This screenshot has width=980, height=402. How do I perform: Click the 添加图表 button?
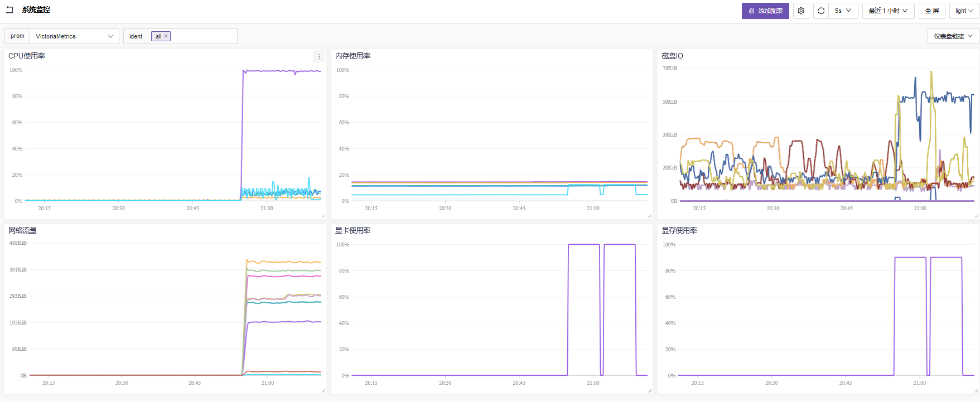point(765,11)
